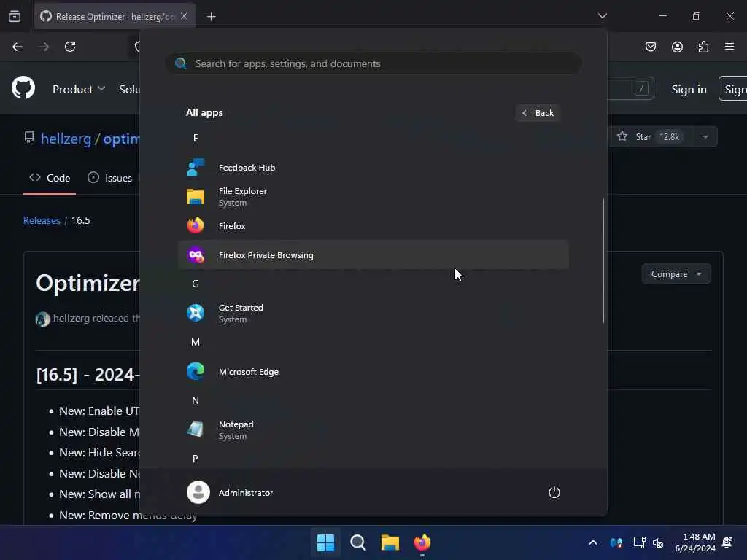Viewport: 747px width, 560px height.
Task: Open File Explorer from the taskbar
Action: click(x=390, y=542)
